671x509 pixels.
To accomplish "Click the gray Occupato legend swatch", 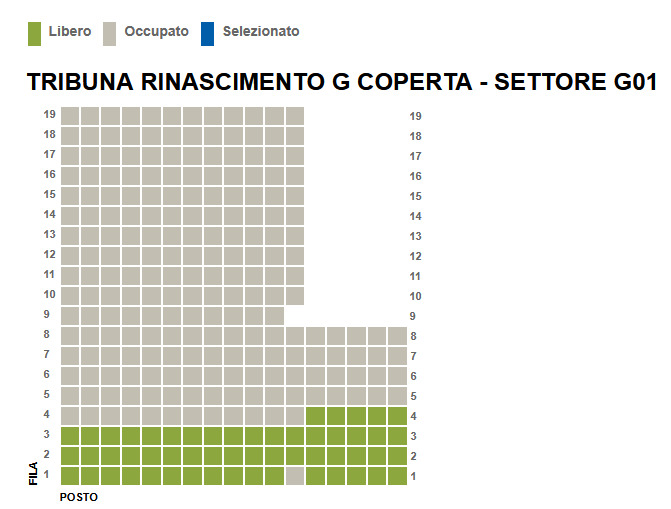I will point(111,33).
